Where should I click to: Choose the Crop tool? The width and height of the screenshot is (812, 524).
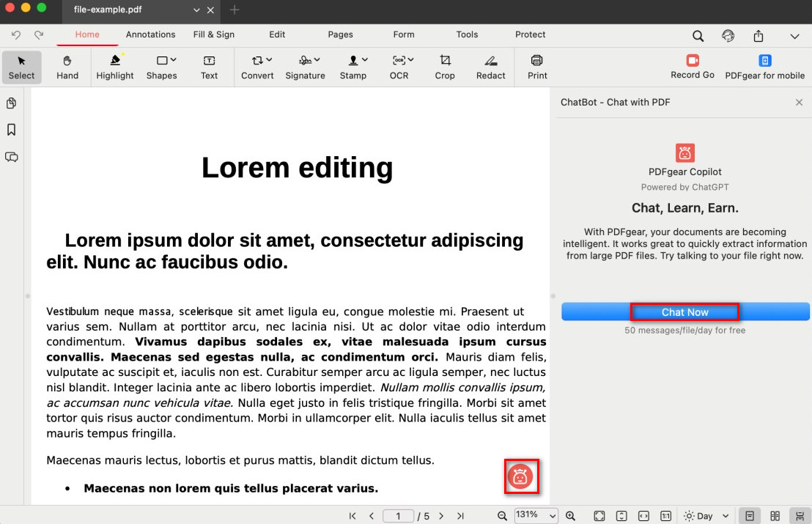click(x=445, y=67)
